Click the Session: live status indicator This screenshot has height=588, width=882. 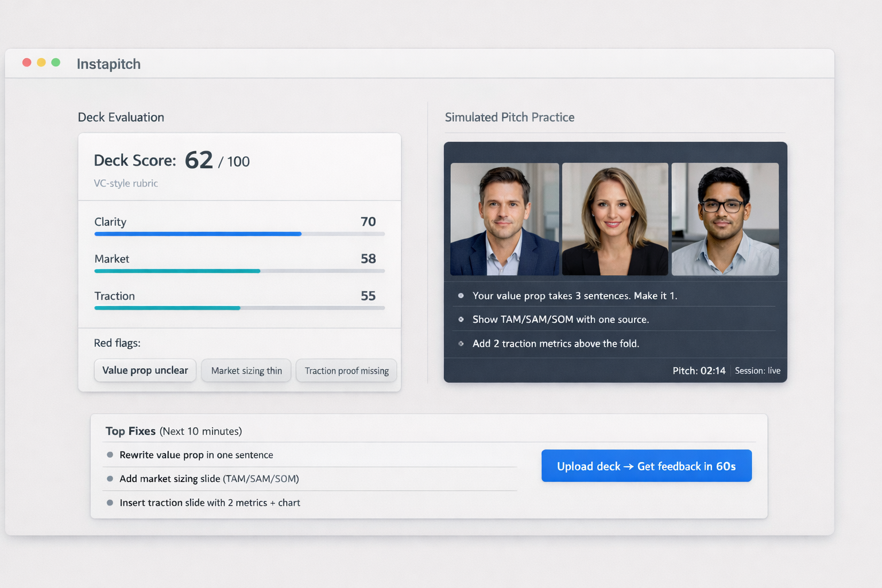point(757,370)
